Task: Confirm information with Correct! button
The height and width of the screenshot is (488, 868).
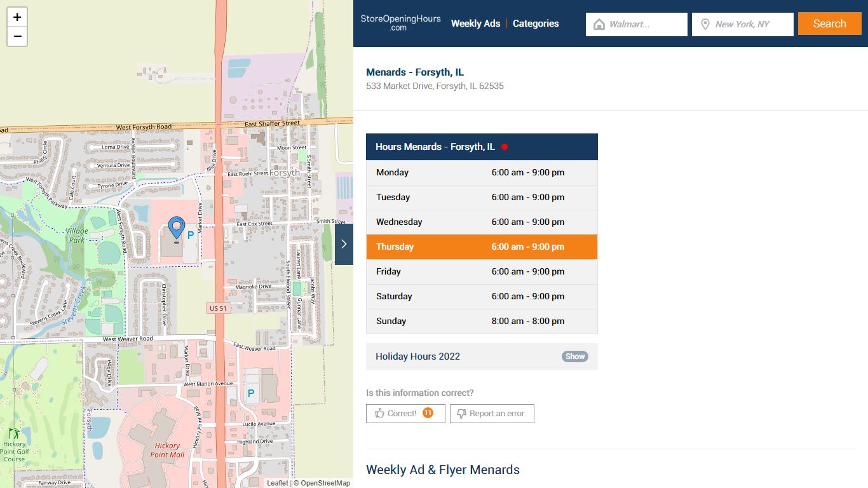Action: tap(405, 413)
